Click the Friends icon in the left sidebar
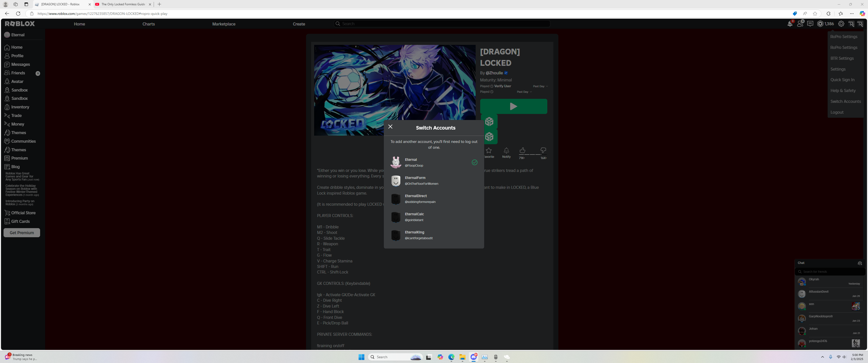Viewport: 868px width, 363px height. point(7,73)
